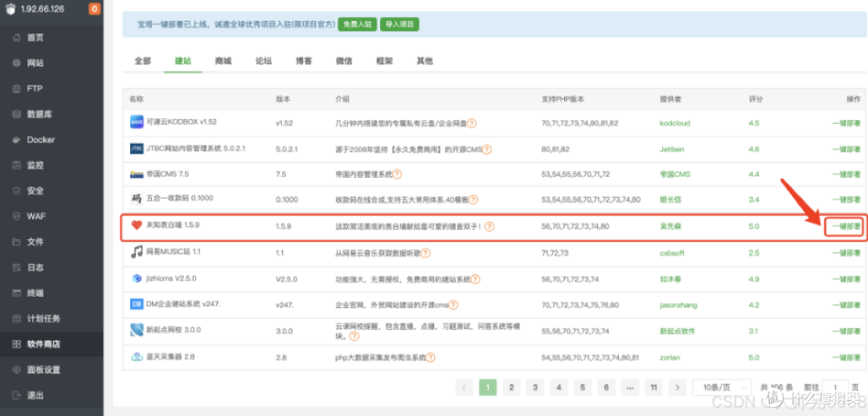Switch to the 商城 category tab
Viewport: 868px width, 416px height.
coord(223,61)
